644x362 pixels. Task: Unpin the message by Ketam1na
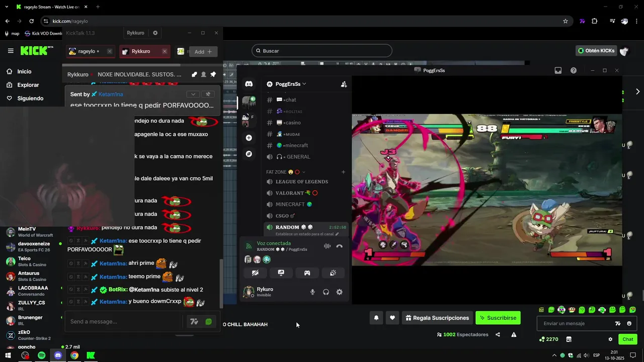tap(208, 94)
